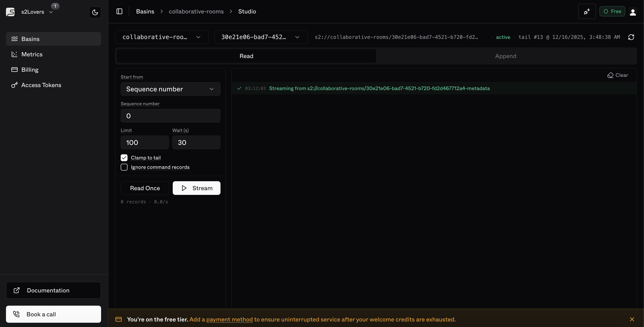This screenshot has width=644, height=327.
Task: Click the S2 logo icon
Action: (10, 12)
